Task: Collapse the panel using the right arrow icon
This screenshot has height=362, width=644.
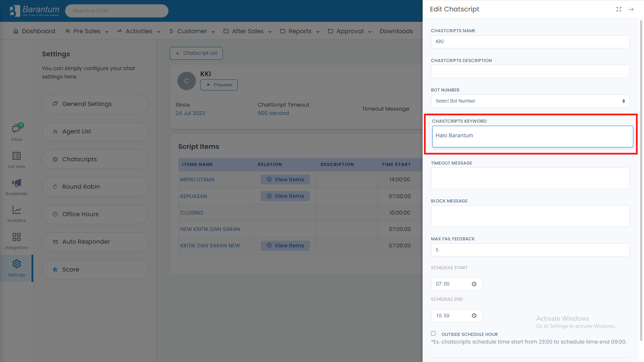Action: click(631, 9)
